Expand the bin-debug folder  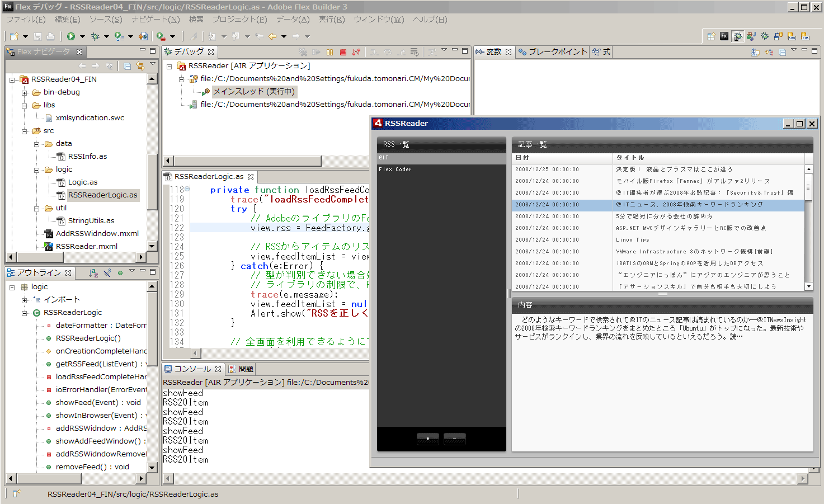pos(24,92)
